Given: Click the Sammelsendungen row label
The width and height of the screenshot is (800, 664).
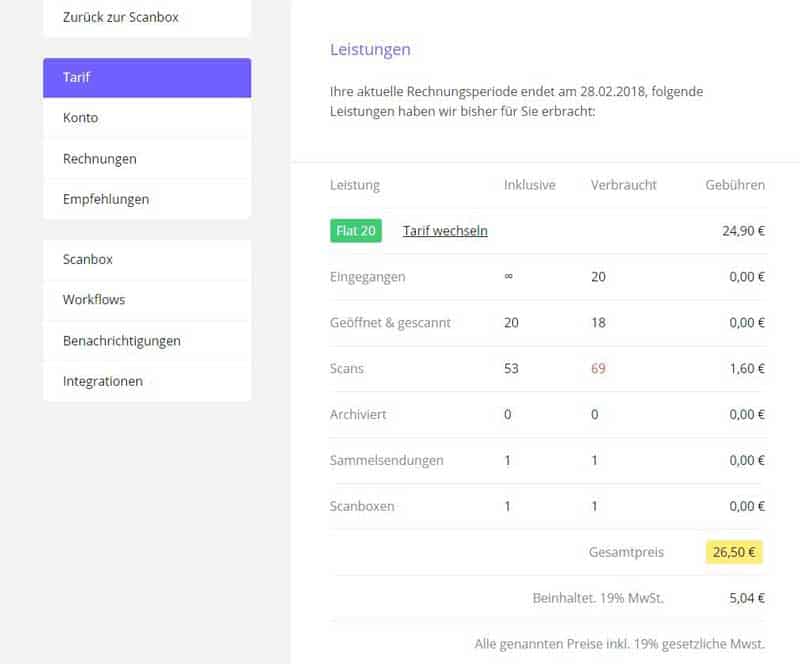Looking at the screenshot, I should click(386, 461).
